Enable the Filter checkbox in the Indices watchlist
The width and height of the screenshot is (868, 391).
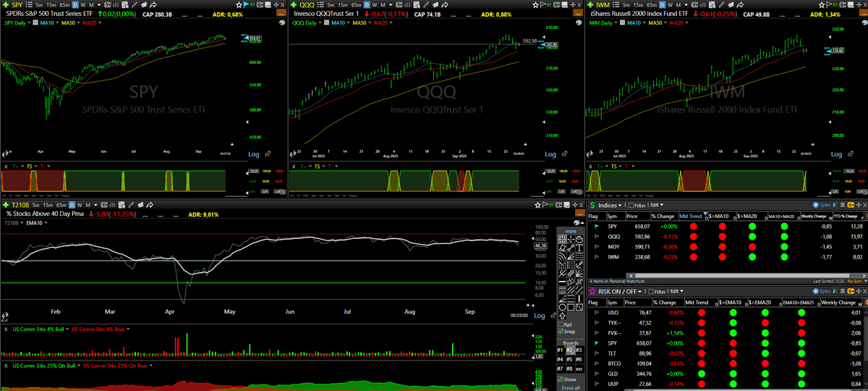click(631, 206)
